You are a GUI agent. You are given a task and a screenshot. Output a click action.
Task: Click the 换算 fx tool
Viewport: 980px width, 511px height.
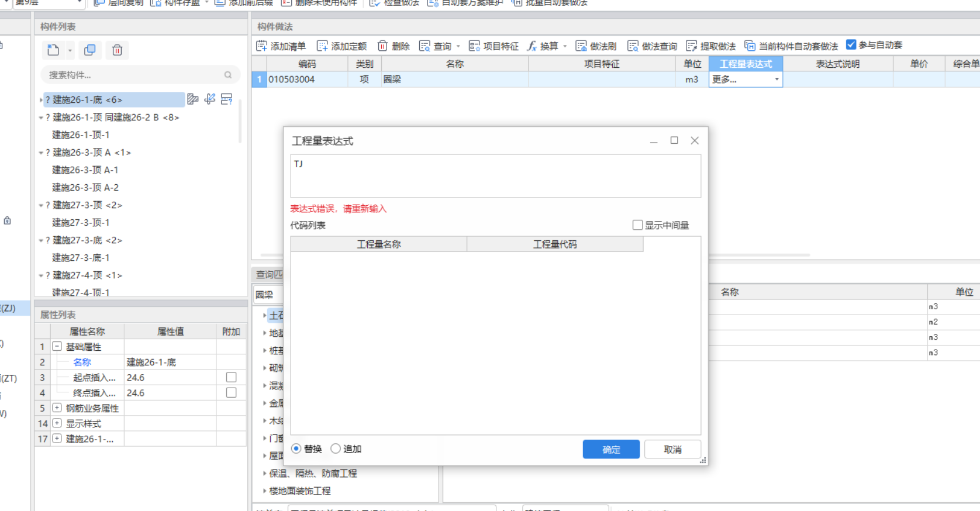(543, 46)
